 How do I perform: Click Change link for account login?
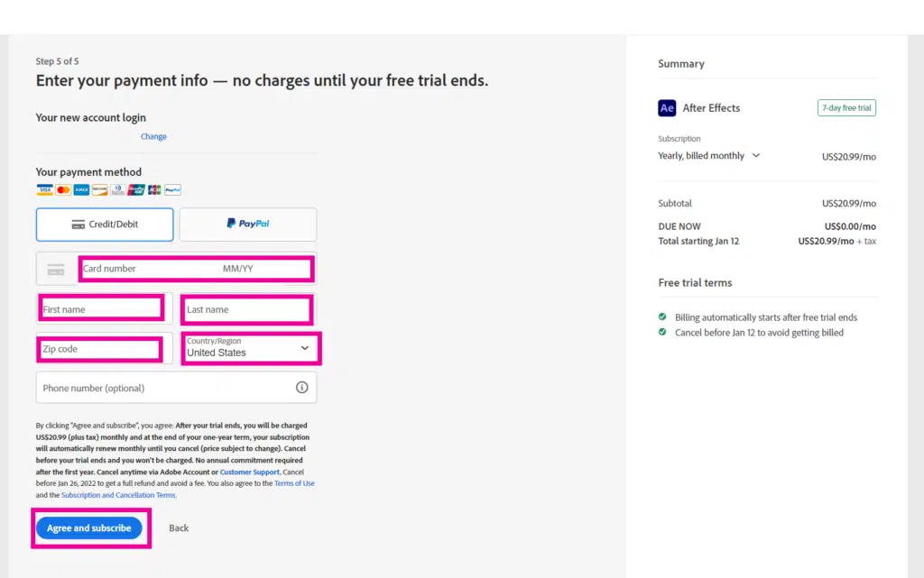153,137
